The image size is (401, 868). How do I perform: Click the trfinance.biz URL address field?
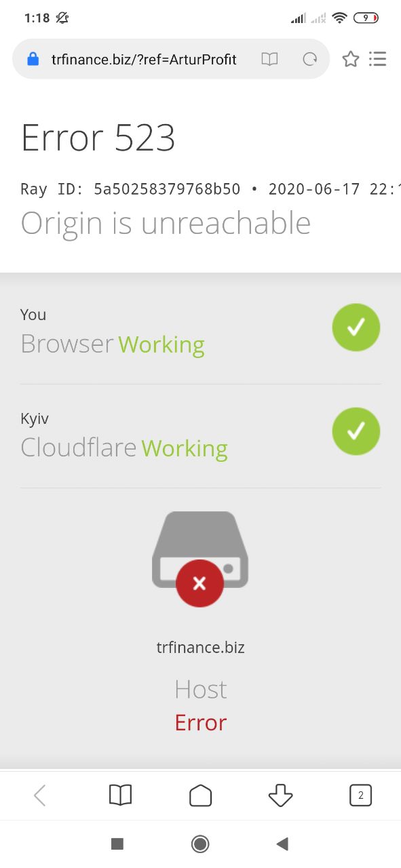click(144, 60)
